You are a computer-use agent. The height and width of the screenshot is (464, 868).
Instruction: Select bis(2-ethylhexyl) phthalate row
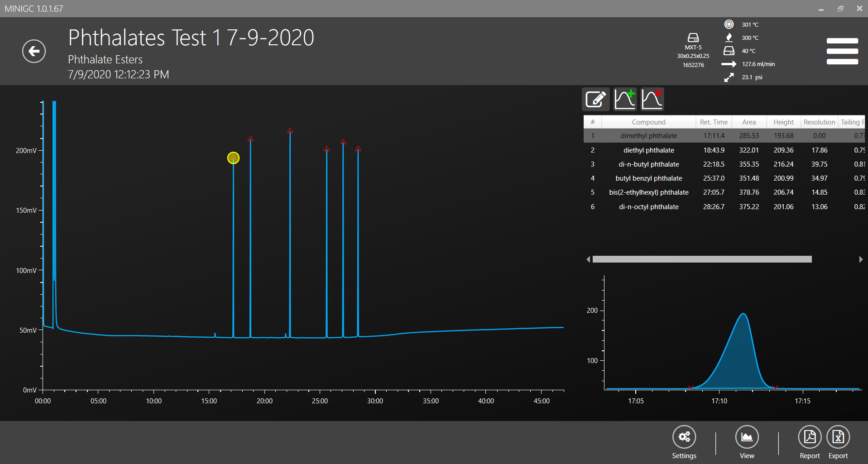click(648, 192)
